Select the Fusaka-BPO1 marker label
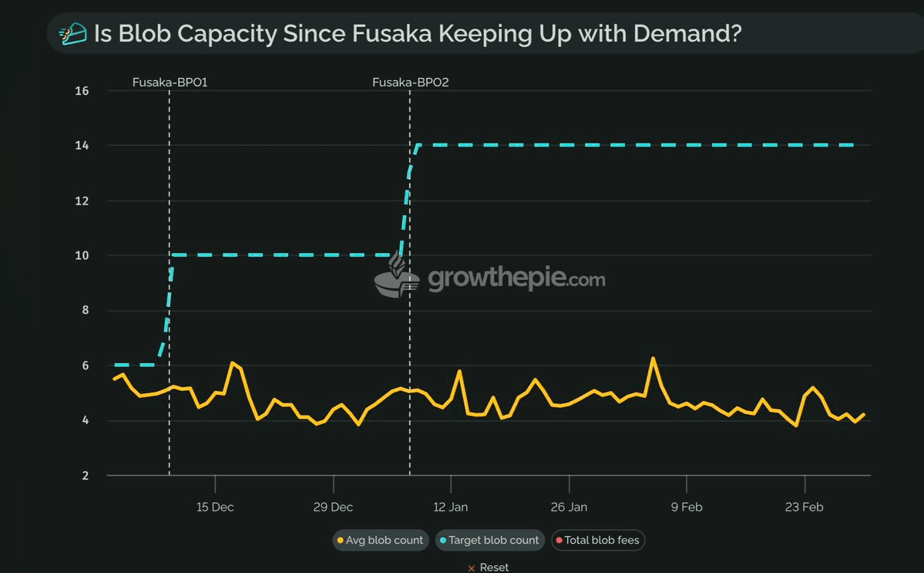 point(170,82)
